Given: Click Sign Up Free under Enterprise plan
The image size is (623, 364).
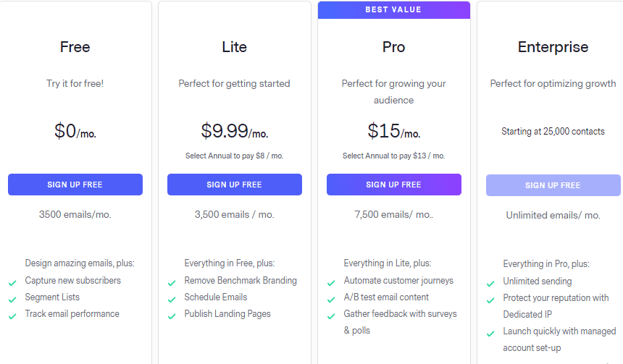Looking at the screenshot, I should pyautogui.click(x=553, y=185).
